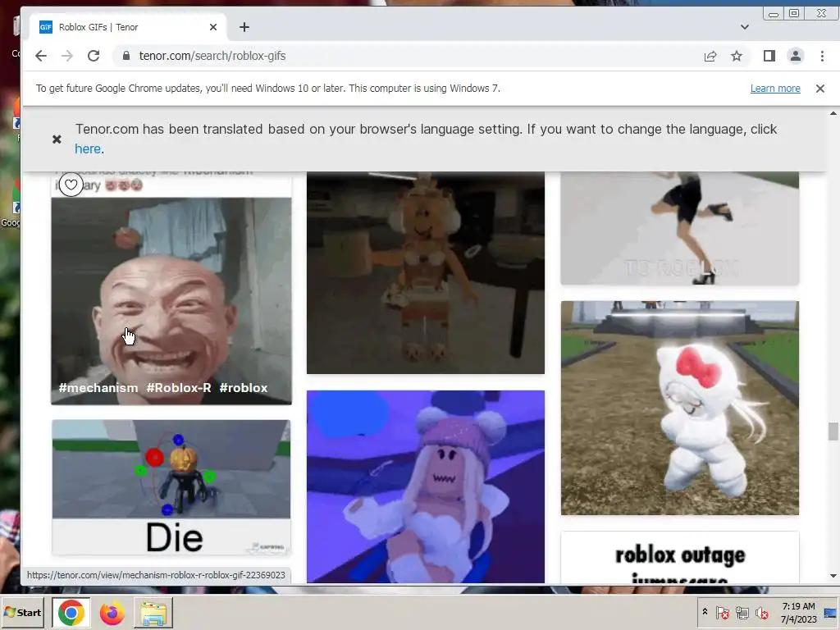The image size is (840, 630).
Task: Reload the Tenor page
Action: tap(94, 56)
